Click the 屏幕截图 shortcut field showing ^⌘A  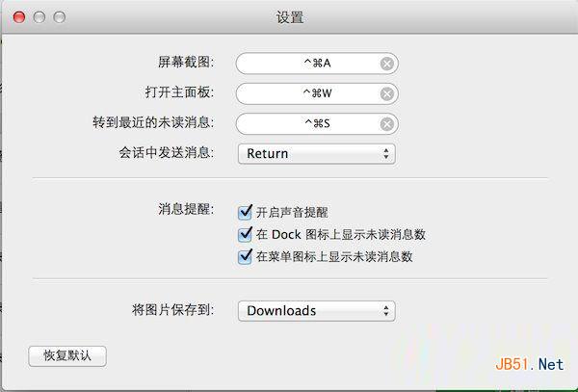[308, 65]
